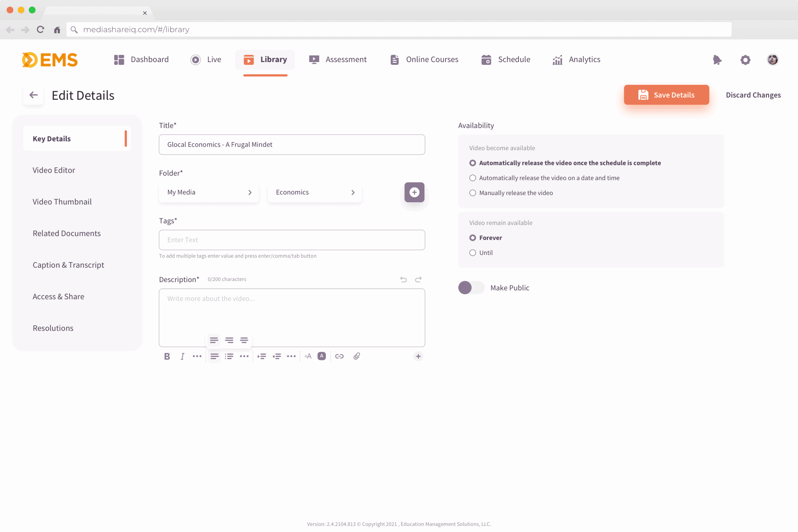Click the text highlight color swatch
The image size is (798, 532).
click(322, 356)
